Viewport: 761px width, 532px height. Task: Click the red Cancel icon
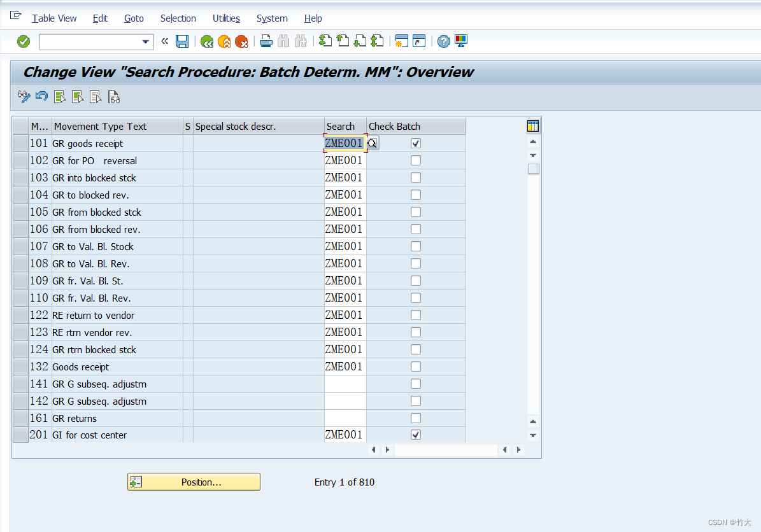pos(241,42)
